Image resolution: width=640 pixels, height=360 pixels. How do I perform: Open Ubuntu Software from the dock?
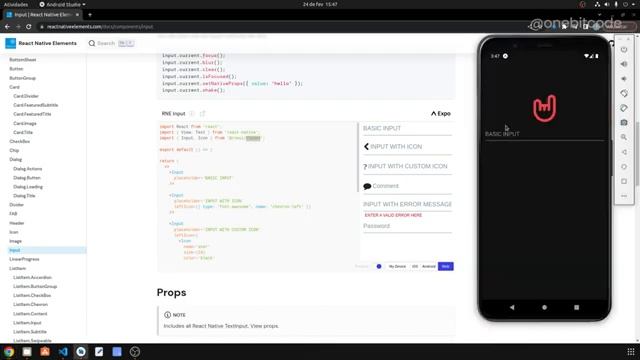(x=45, y=351)
